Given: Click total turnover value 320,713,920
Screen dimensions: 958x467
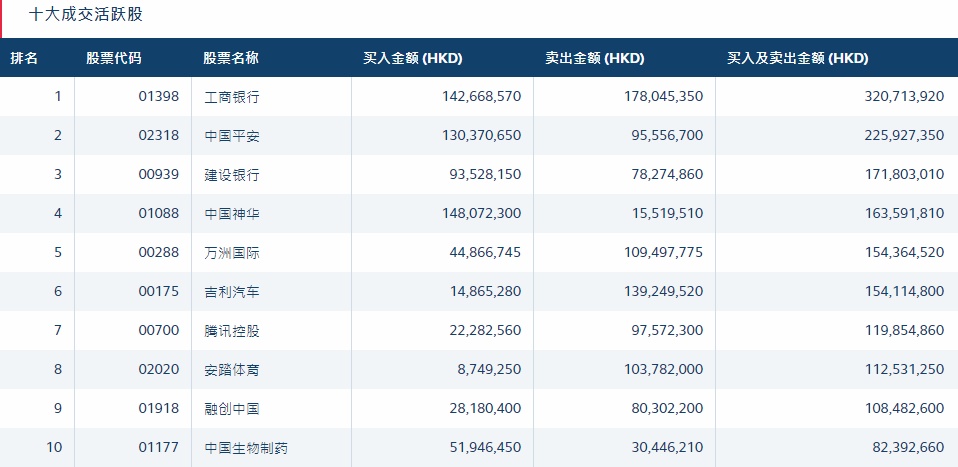Looking at the screenshot, I should pyautogui.click(x=904, y=97).
